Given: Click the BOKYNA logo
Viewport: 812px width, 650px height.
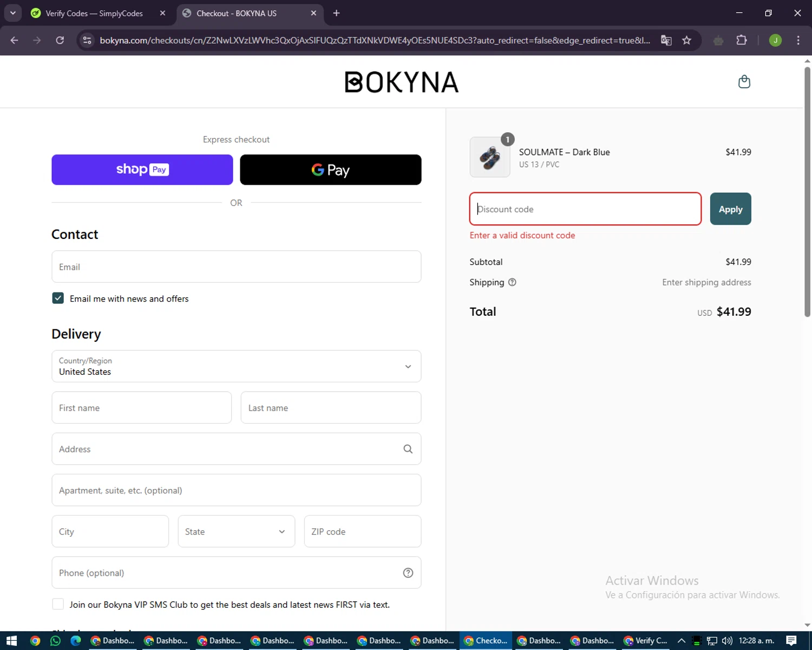Looking at the screenshot, I should [402, 82].
